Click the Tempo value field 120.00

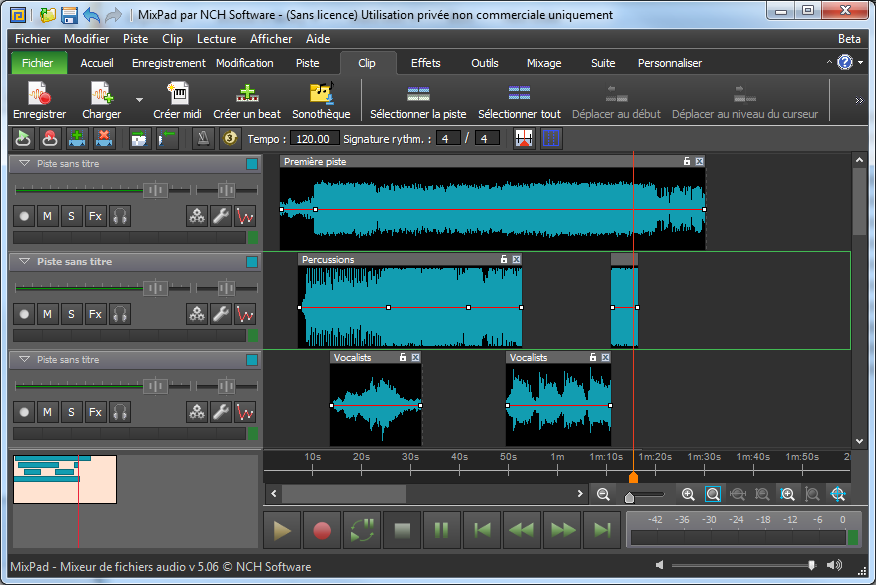315,139
